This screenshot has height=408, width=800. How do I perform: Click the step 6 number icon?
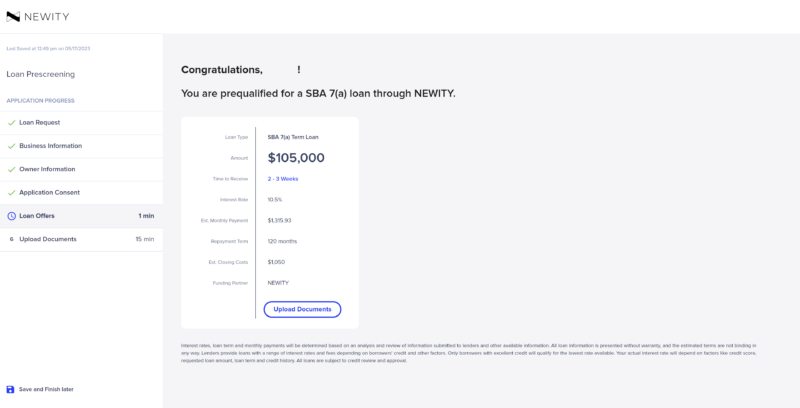click(11, 239)
